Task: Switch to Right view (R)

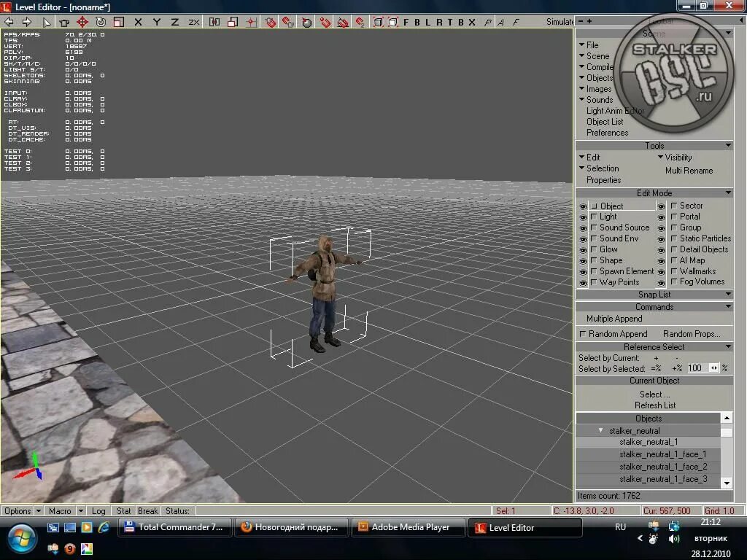Action: click(439, 22)
